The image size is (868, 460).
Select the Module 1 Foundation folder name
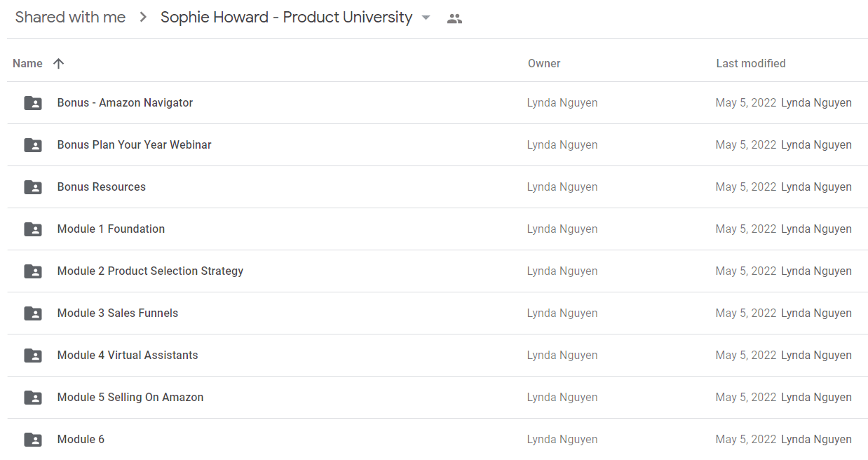[111, 229]
